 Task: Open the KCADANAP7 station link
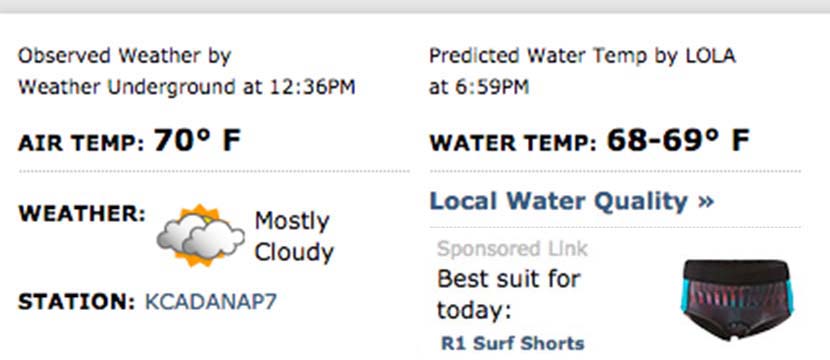coord(211,302)
